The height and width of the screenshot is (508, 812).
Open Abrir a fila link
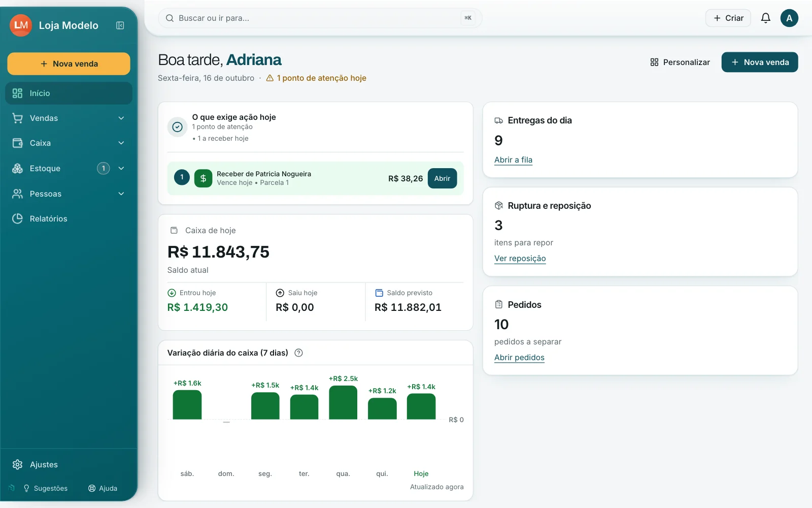513,160
